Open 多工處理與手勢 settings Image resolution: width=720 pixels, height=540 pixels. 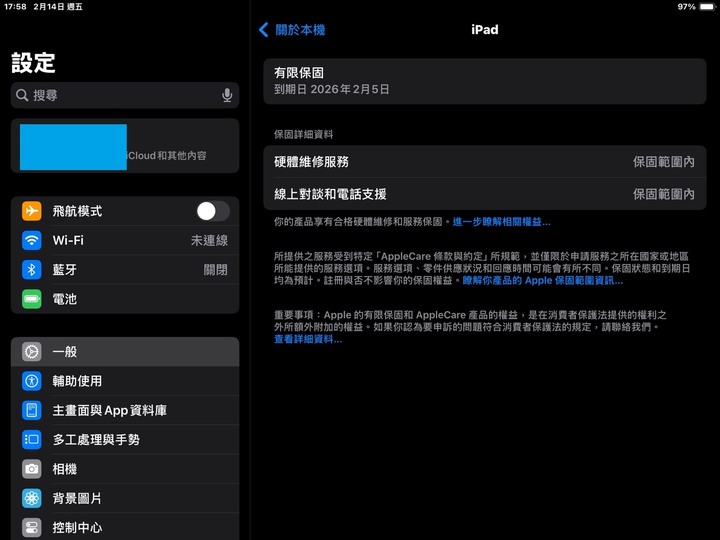(x=125, y=439)
